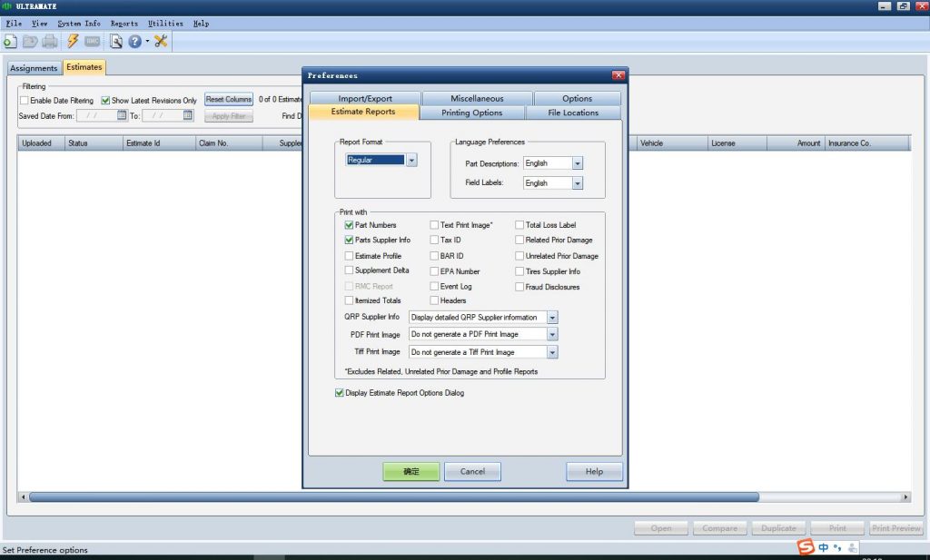Open the search/preview magnifier tool

click(115, 41)
